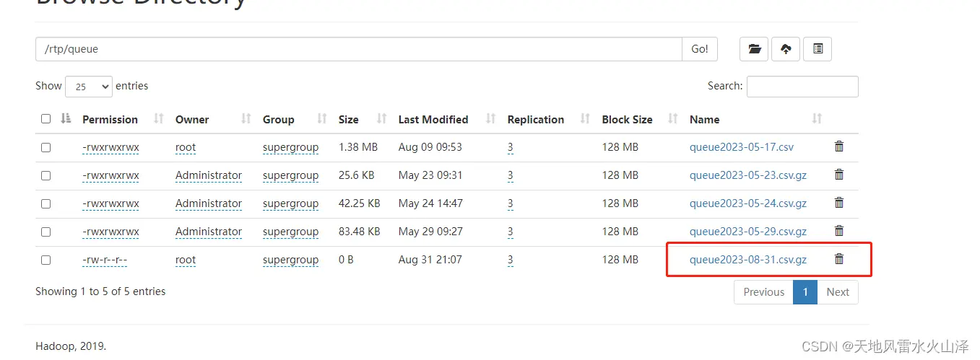
Task: Open the queue2023-08-31.csv.gz file link
Action: 748,260
